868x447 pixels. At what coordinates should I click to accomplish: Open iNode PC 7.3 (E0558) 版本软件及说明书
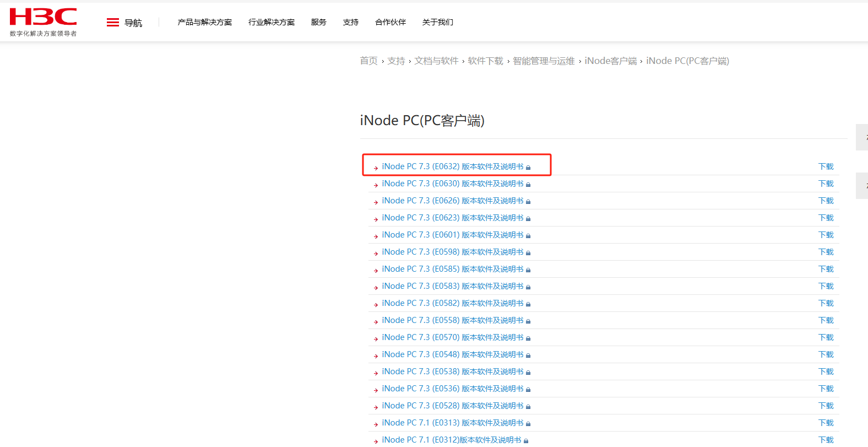pyautogui.click(x=453, y=320)
